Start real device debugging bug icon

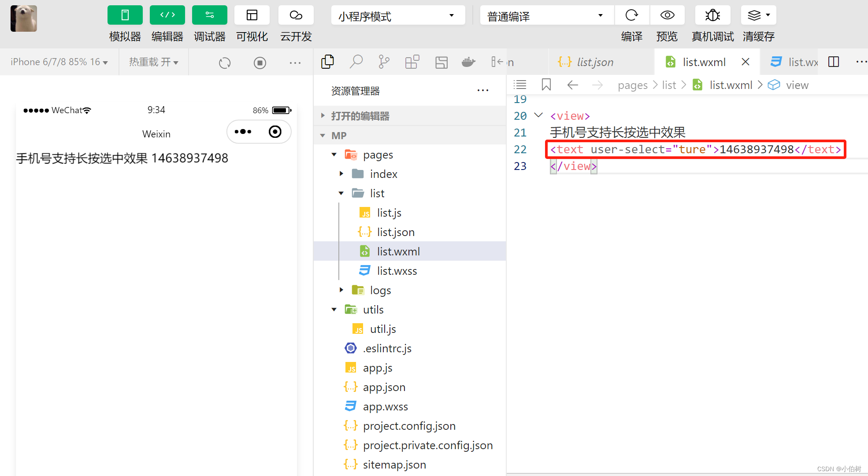pyautogui.click(x=712, y=15)
